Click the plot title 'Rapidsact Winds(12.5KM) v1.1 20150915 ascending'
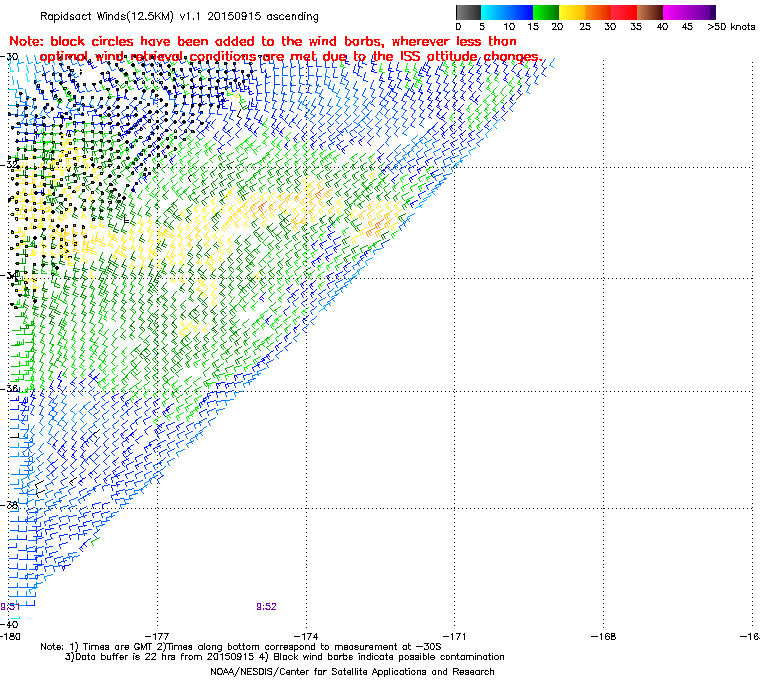760x688 pixels. tap(179, 16)
